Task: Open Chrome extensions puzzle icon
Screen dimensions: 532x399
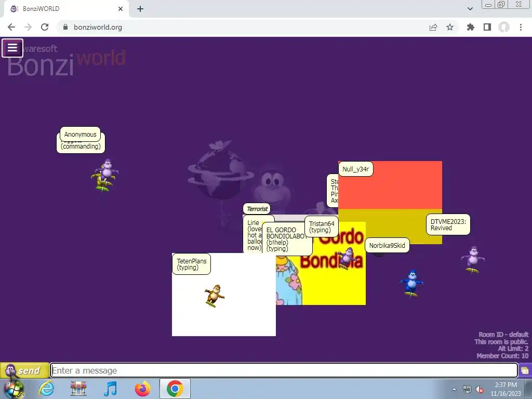Action: tap(470, 27)
